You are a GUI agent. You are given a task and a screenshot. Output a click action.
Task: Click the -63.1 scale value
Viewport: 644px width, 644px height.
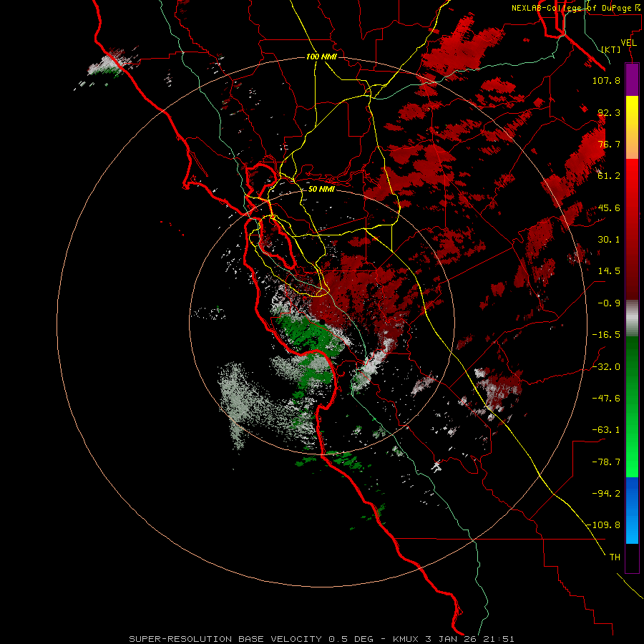(606, 430)
